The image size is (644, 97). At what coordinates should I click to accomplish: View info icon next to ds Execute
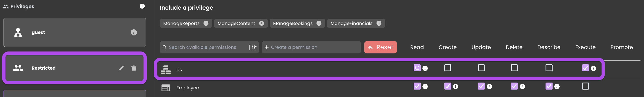pos(593,68)
